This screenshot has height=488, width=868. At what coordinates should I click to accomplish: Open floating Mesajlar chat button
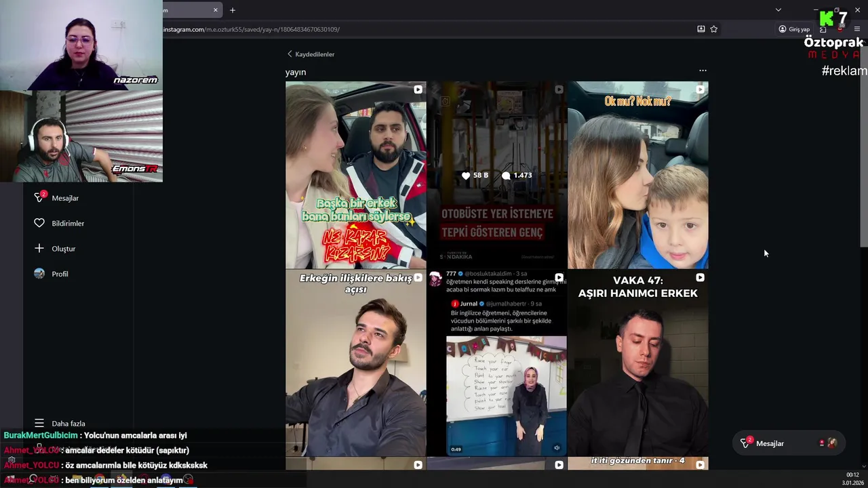[788, 443]
